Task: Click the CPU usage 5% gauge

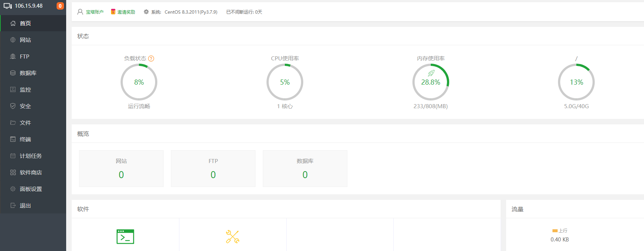Action: click(x=285, y=82)
